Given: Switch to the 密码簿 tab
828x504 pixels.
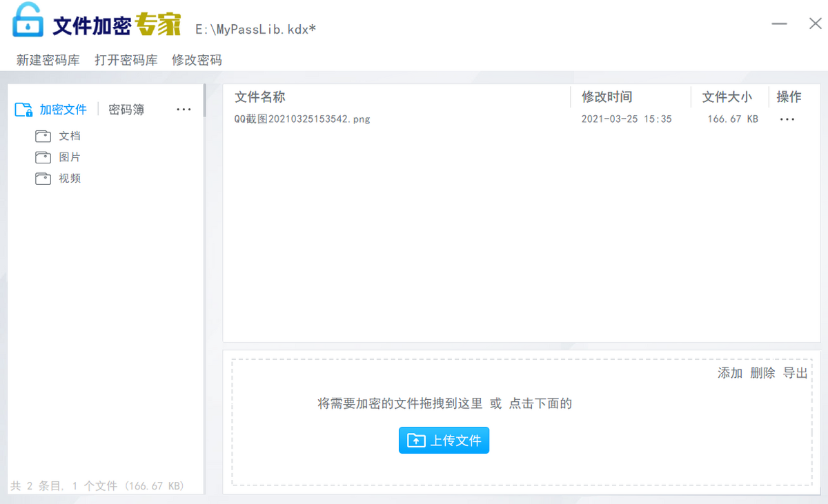Looking at the screenshot, I should point(126,110).
